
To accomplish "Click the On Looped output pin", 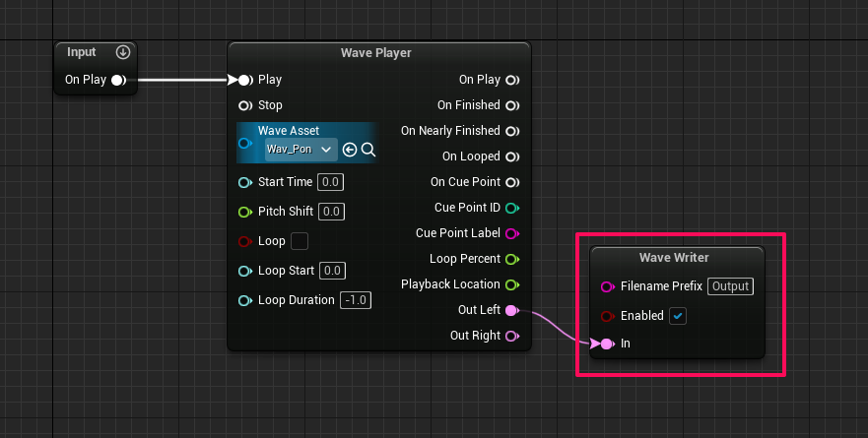I will click(512, 156).
